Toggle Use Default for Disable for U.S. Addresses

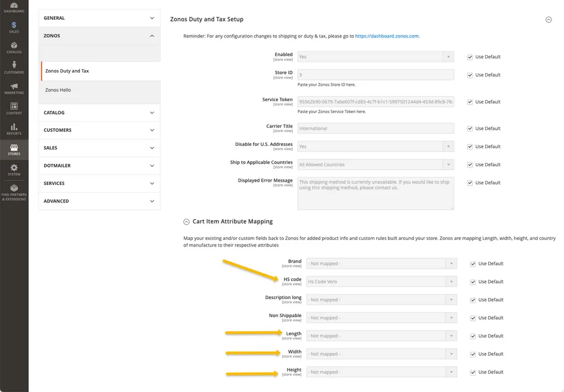click(x=470, y=147)
